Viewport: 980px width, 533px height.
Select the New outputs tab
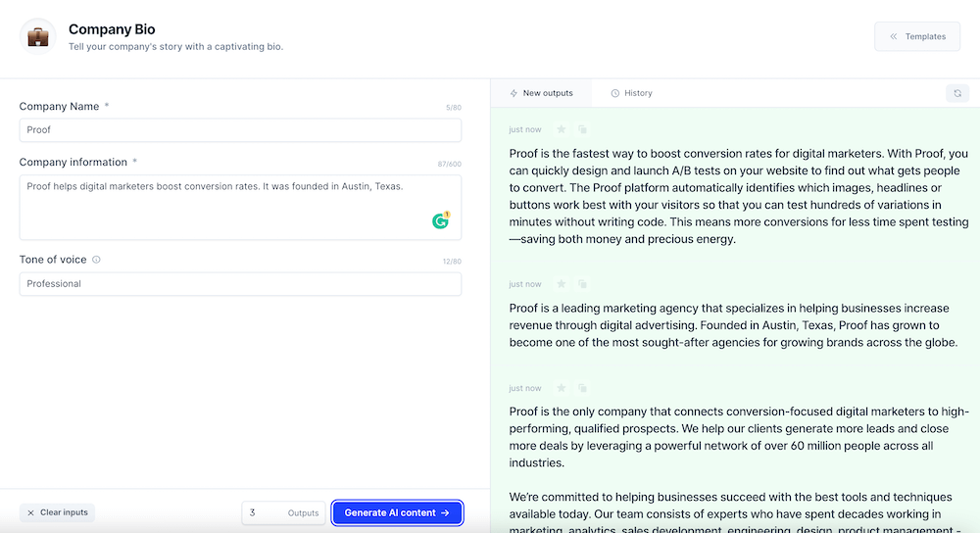click(541, 93)
